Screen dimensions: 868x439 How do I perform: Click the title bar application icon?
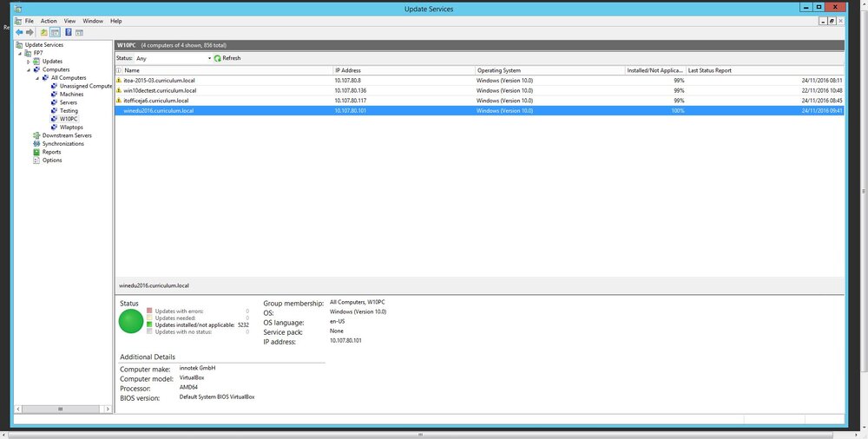18,9
